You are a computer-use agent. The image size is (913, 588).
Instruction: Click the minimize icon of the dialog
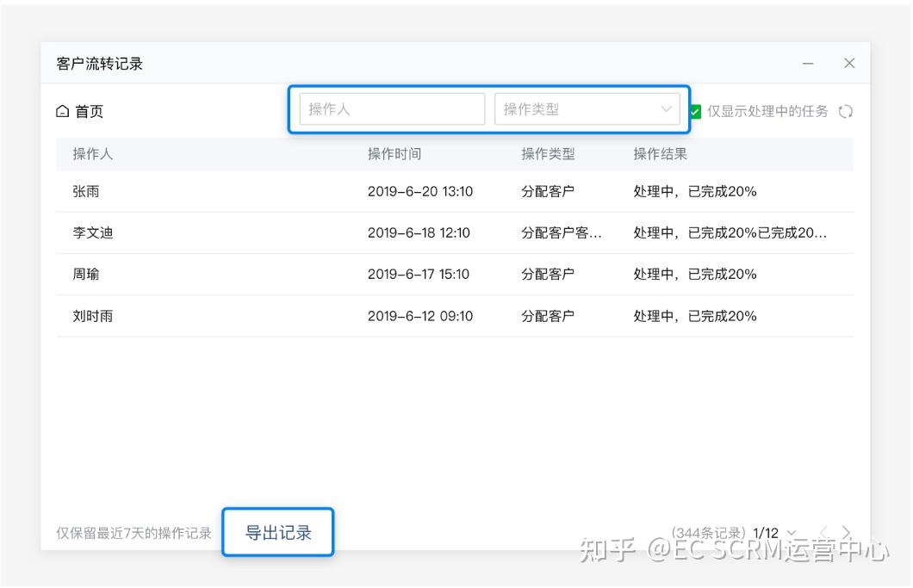(x=807, y=63)
